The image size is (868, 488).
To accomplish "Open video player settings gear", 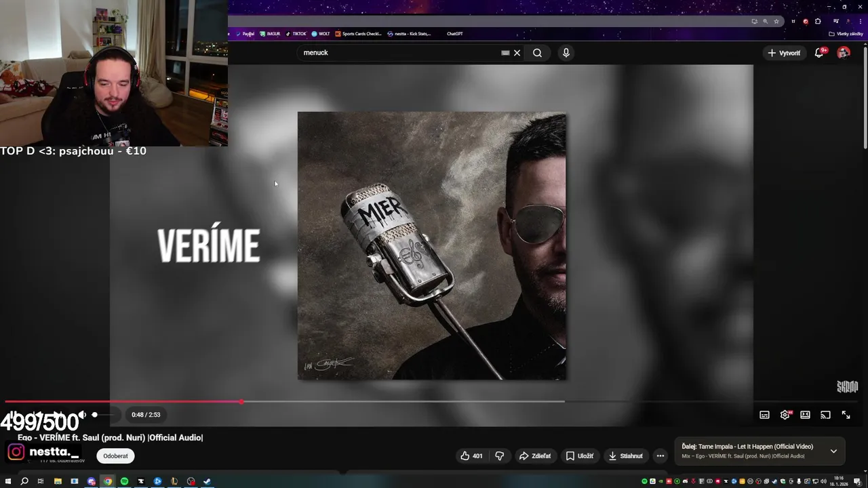I will (x=785, y=415).
